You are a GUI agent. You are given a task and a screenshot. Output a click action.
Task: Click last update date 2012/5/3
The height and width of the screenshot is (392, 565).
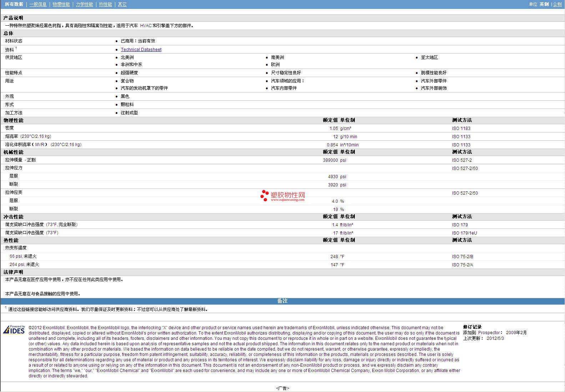(495, 338)
